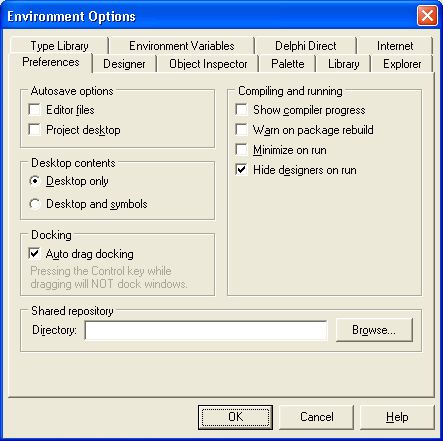Image resolution: width=443 pixels, height=441 pixels.
Task: Close the Environment Options dialog
Action: click(427, 15)
